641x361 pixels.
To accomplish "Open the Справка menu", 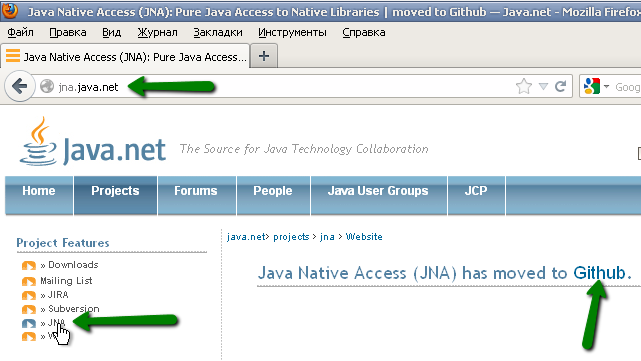I will coord(364,32).
